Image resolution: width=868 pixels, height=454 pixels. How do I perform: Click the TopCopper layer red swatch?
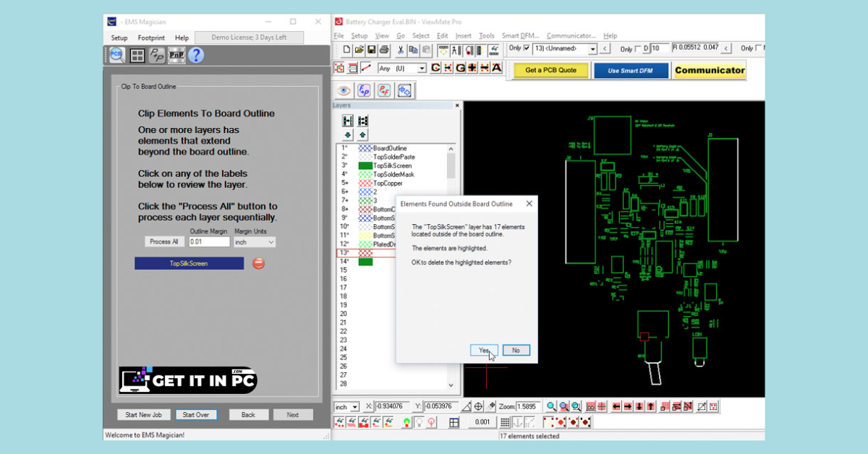tap(365, 183)
